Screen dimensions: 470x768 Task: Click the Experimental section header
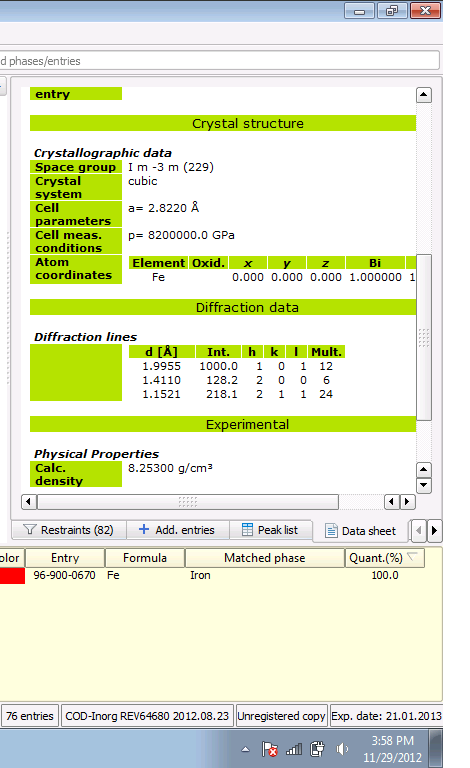click(x=223, y=424)
